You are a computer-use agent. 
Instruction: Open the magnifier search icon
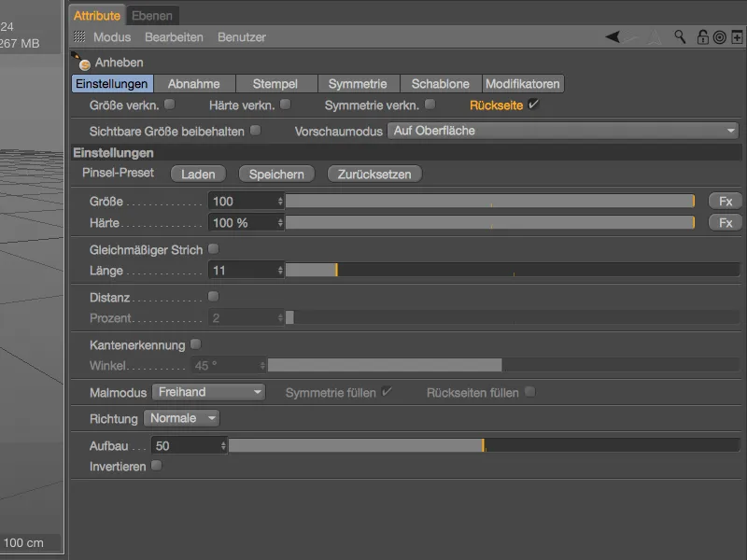[x=680, y=36]
